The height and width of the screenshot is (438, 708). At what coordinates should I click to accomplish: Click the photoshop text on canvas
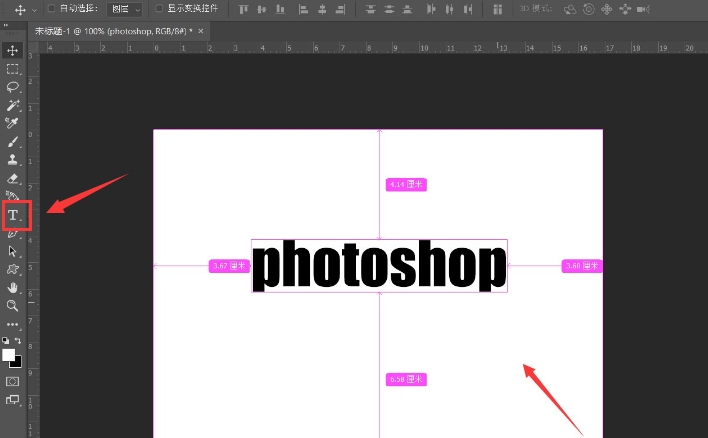click(378, 267)
